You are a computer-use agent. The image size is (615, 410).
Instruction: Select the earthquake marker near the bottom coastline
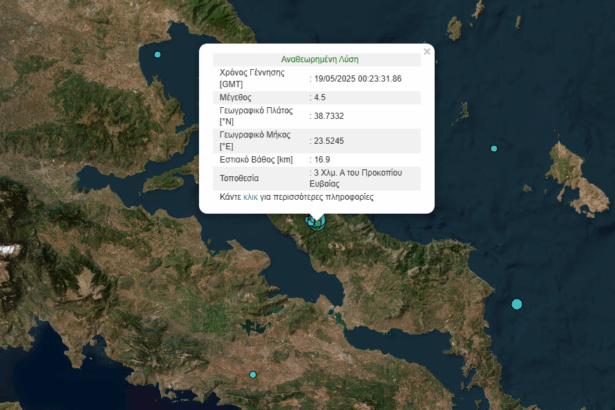pyautogui.click(x=253, y=374)
